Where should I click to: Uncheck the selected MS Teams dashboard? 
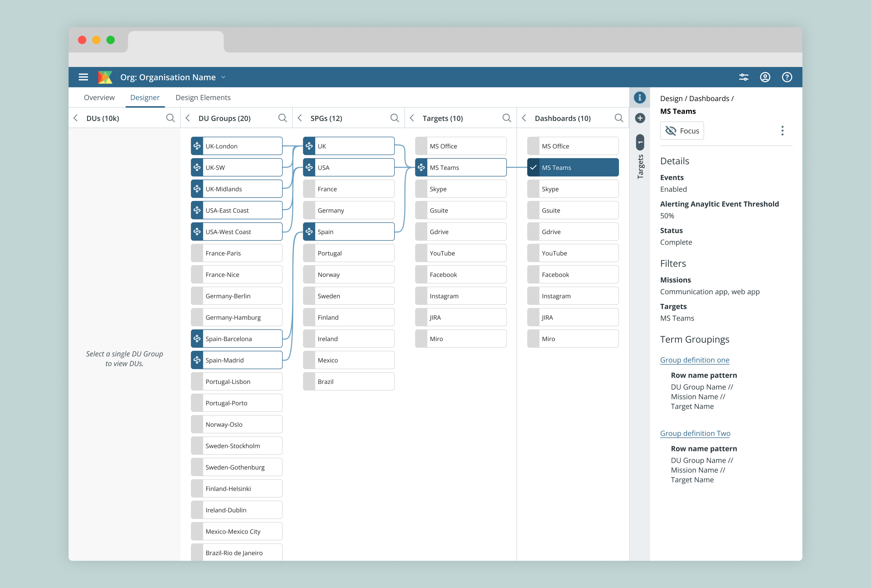click(x=533, y=167)
